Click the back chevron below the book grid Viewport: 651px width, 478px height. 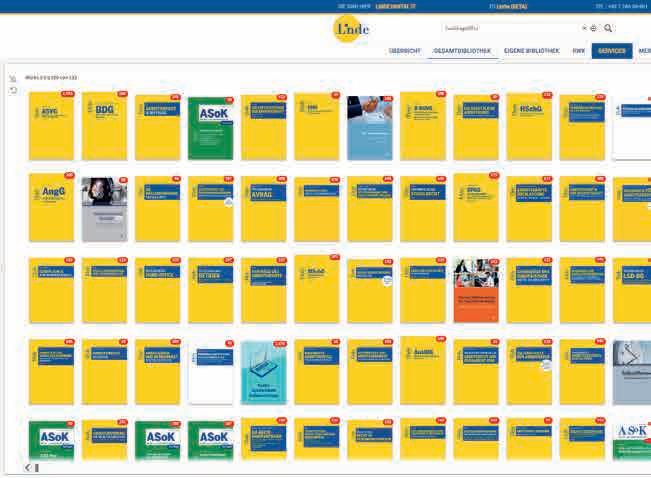tap(28, 468)
